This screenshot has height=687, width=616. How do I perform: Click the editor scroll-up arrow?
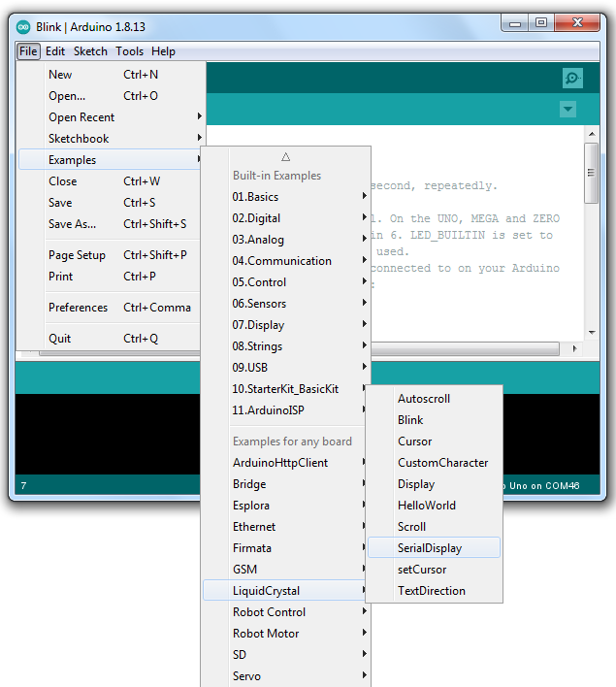[x=592, y=134]
